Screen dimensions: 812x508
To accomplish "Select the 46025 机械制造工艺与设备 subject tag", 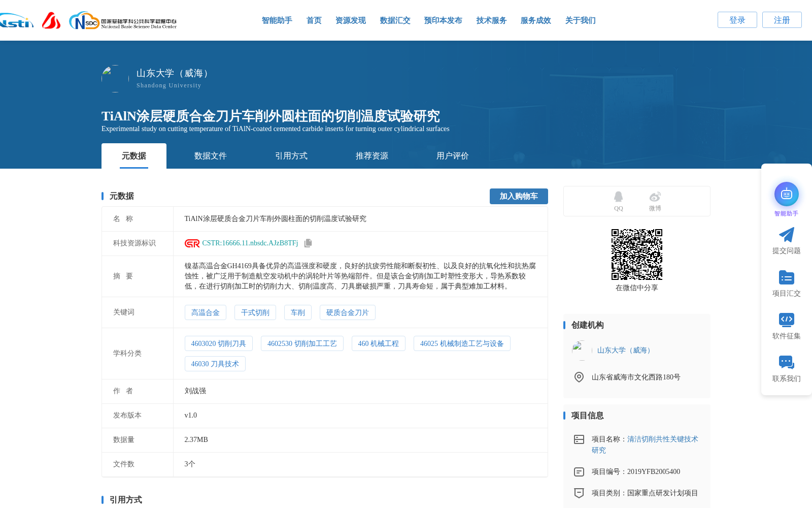I will pos(462,343).
